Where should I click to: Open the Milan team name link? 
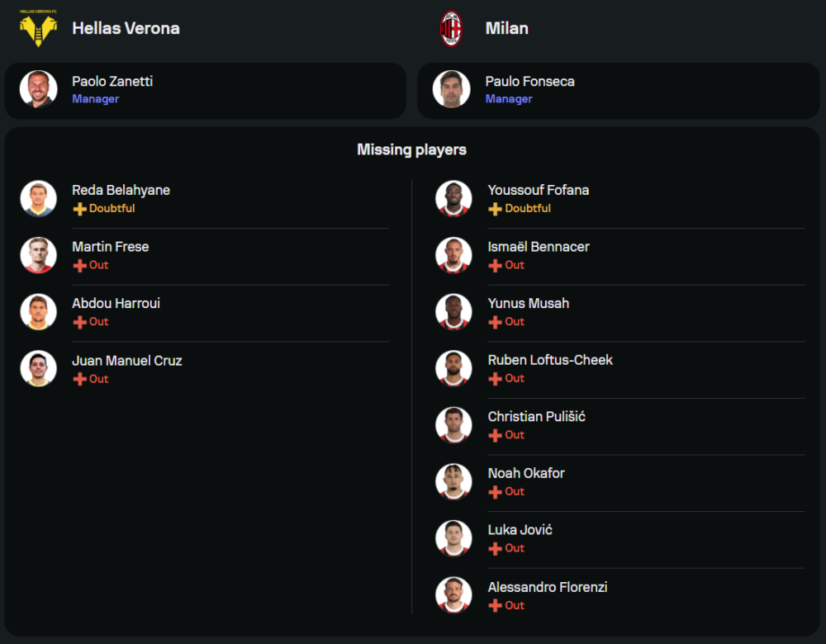click(x=507, y=28)
